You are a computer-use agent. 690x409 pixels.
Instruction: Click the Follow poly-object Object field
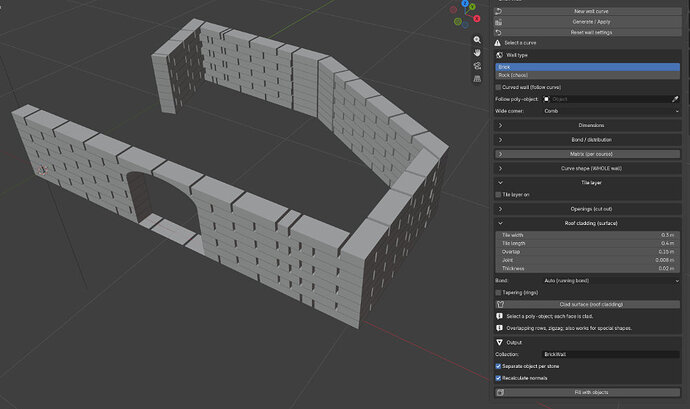[x=607, y=99]
